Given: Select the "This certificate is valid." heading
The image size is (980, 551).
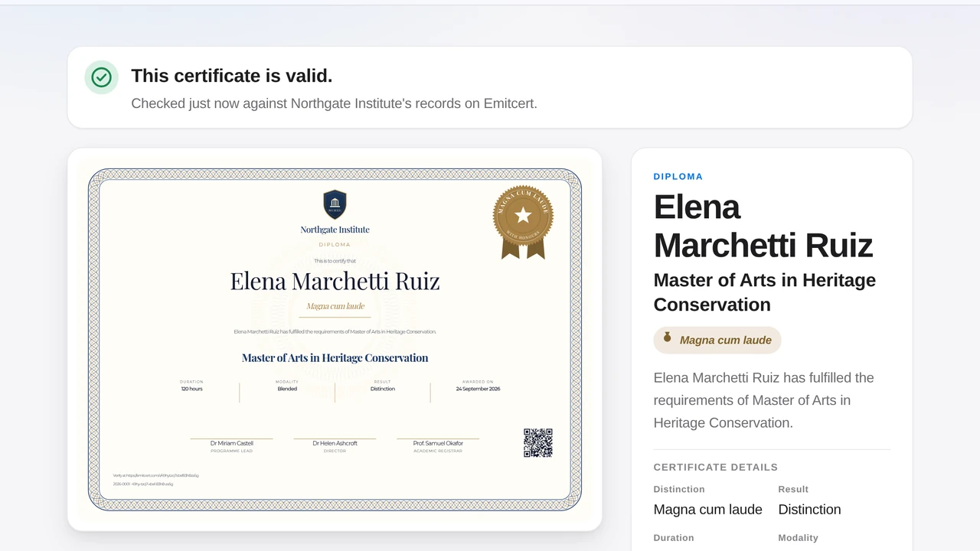Looking at the screenshot, I should pyautogui.click(x=232, y=76).
